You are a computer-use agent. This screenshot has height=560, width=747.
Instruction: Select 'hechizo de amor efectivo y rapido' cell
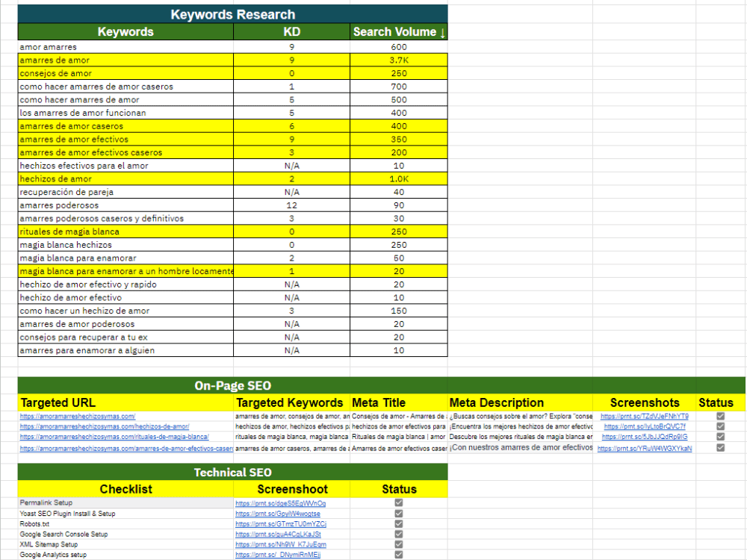tap(125, 284)
